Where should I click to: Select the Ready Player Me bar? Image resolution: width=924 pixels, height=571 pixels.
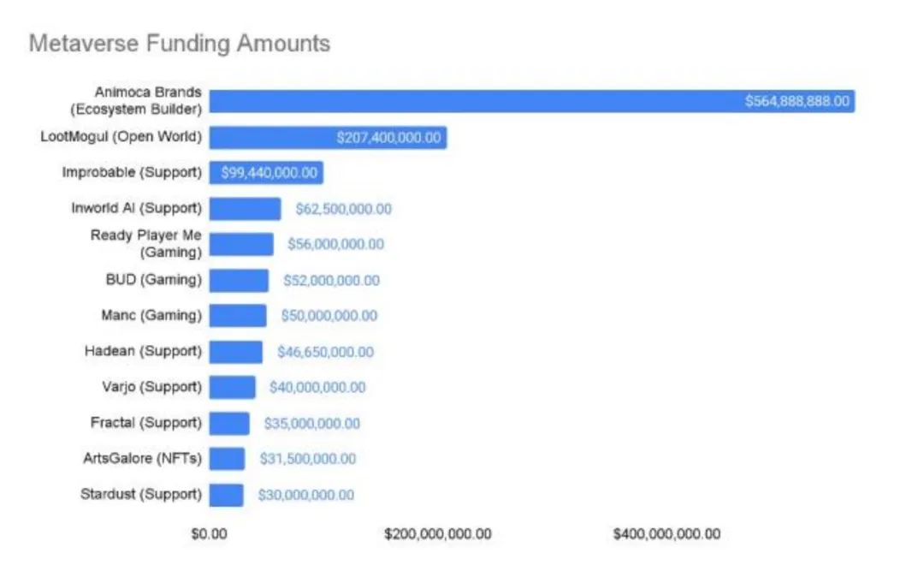point(241,244)
